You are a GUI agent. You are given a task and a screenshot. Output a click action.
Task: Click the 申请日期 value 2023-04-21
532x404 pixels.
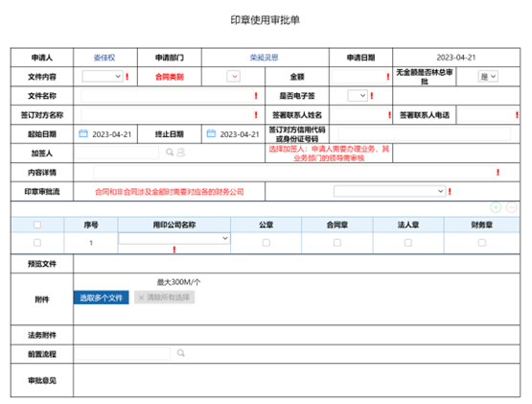coord(456,58)
